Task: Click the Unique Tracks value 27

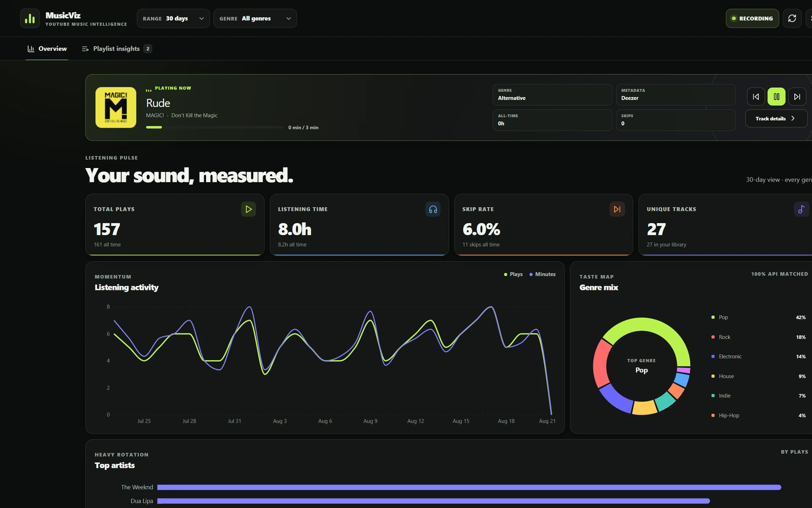Action: coord(656,229)
